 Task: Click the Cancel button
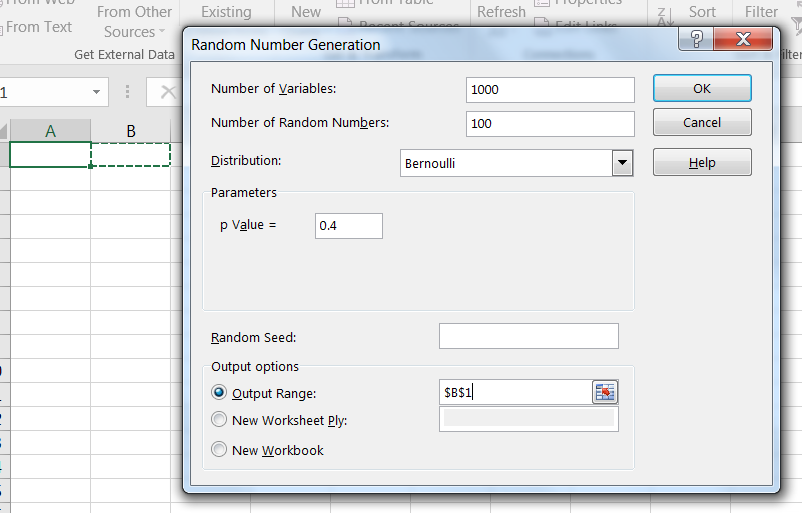click(701, 122)
